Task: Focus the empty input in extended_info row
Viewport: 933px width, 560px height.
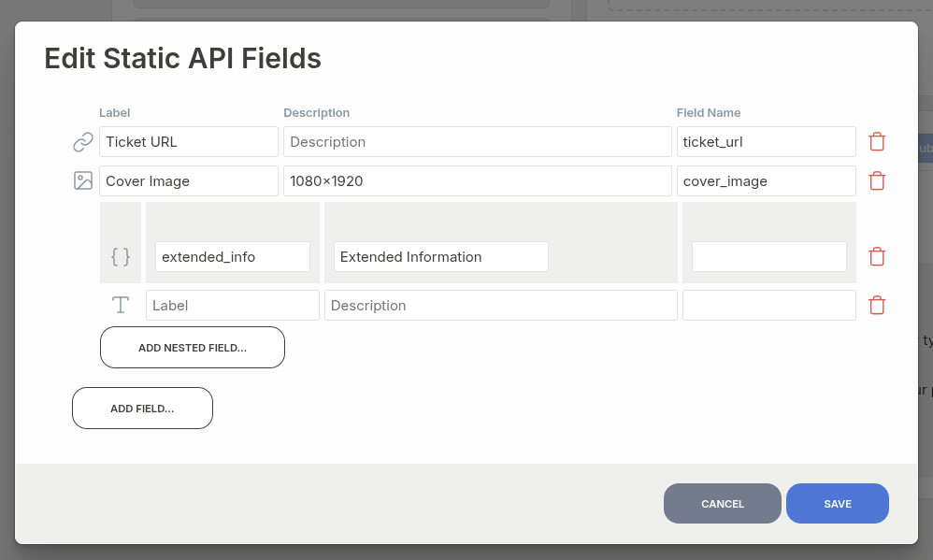Action: [768, 256]
